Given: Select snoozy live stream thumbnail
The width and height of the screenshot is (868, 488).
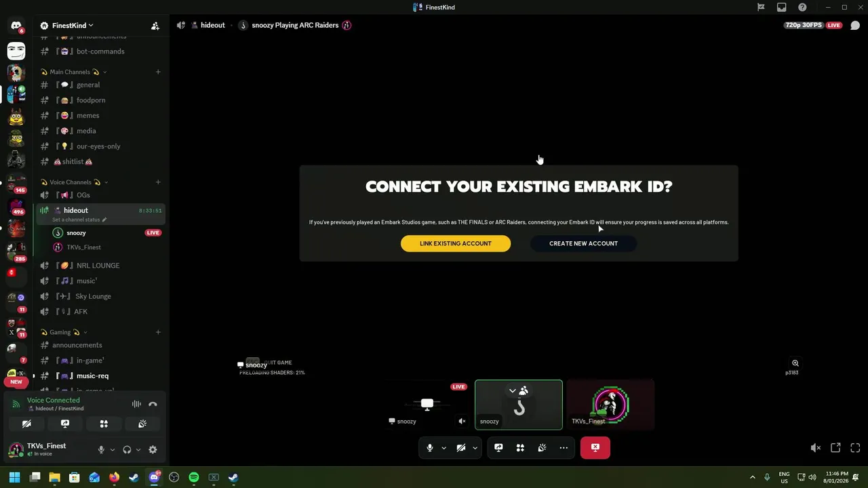Looking at the screenshot, I should tap(427, 405).
